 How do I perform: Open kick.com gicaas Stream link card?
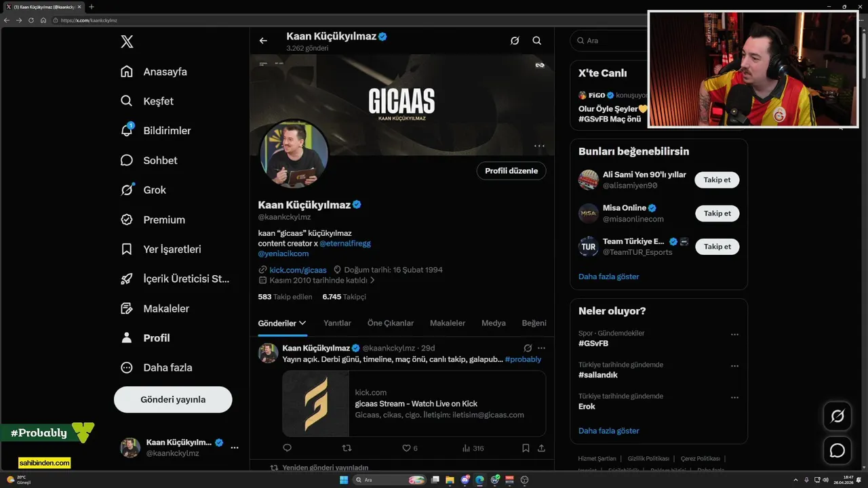tap(414, 403)
